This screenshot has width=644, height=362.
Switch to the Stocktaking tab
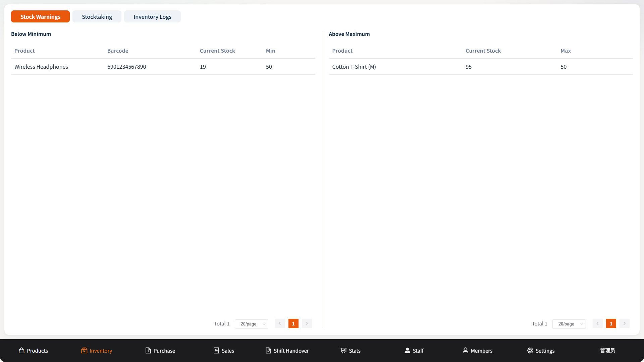point(97,16)
